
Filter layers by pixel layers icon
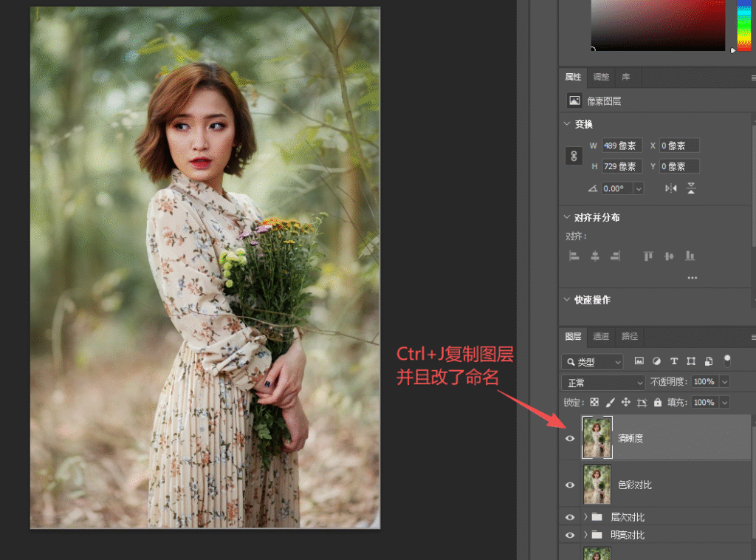pos(639,361)
